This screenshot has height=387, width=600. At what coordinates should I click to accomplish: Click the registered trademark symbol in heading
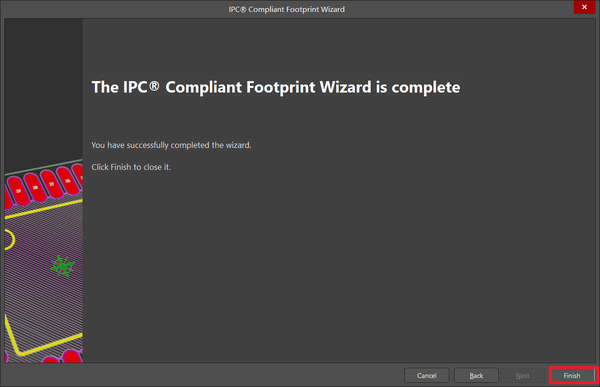pyautogui.click(x=154, y=86)
